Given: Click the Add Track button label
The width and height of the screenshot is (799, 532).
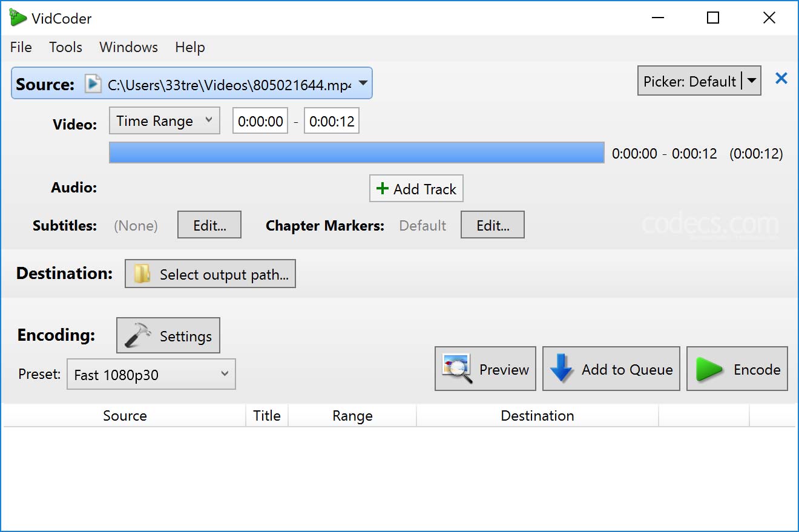Looking at the screenshot, I should (425, 189).
